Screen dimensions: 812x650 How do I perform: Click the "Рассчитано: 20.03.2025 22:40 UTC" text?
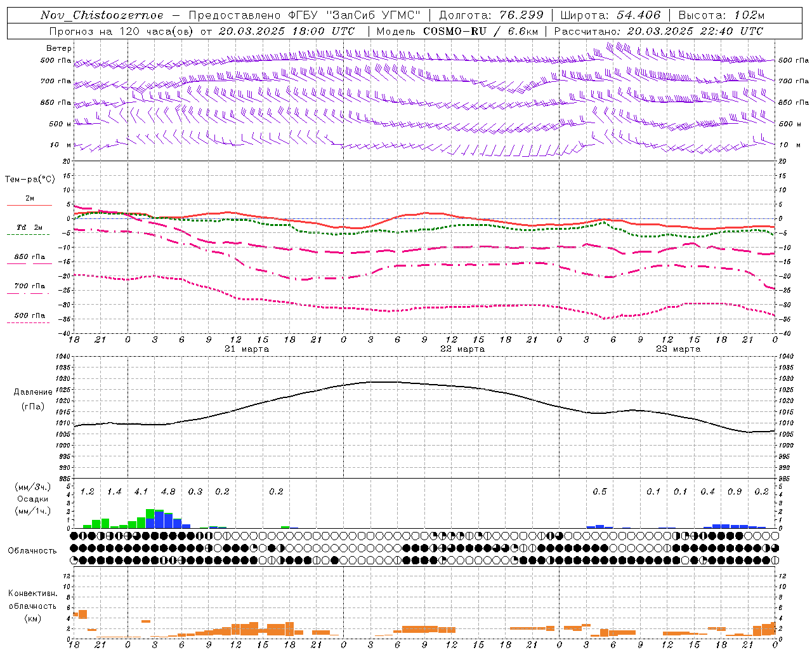click(x=658, y=31)
